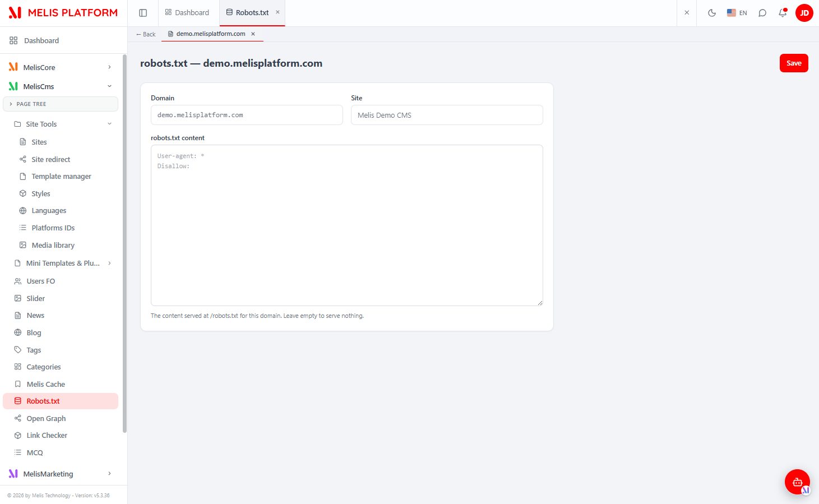Click the Media library image icon
The width and height of the screenshot is (819, 504).
coord(23,245)
